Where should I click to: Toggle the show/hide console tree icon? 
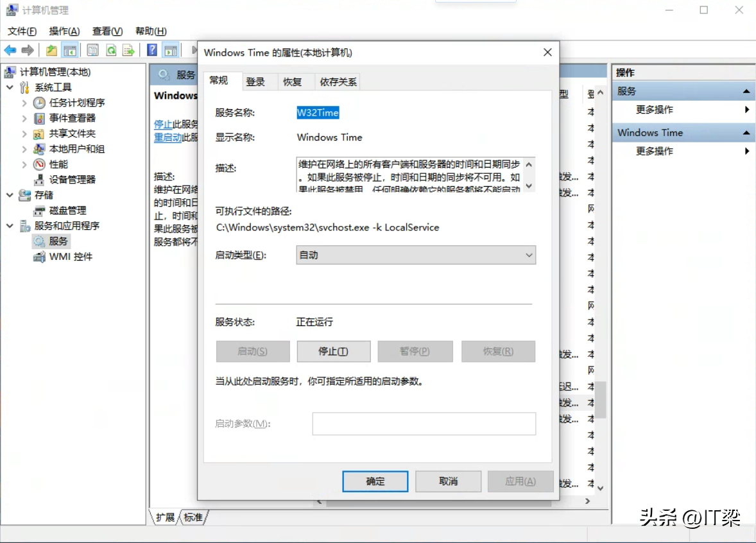point(70,50)
